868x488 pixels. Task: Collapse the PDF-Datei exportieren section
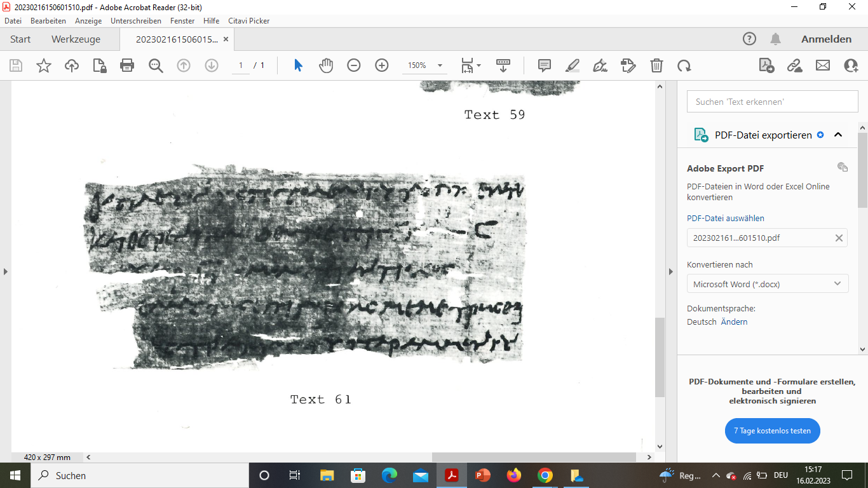coord(838,135)
